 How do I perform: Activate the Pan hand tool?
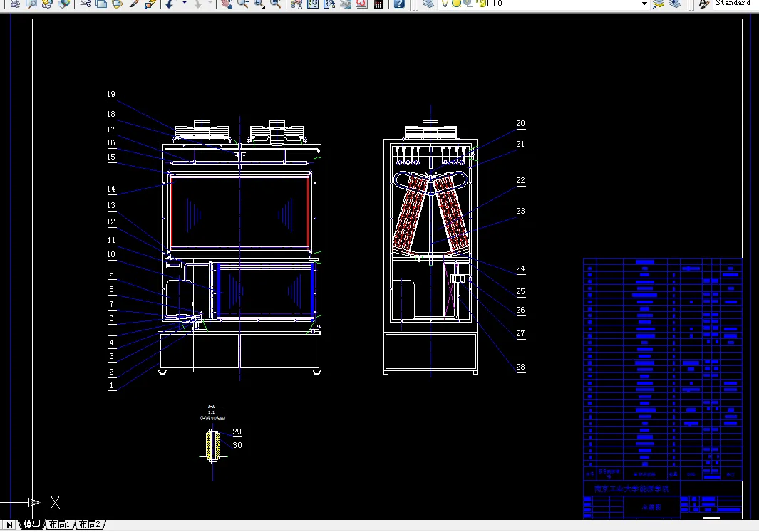[x=226, y=4]
